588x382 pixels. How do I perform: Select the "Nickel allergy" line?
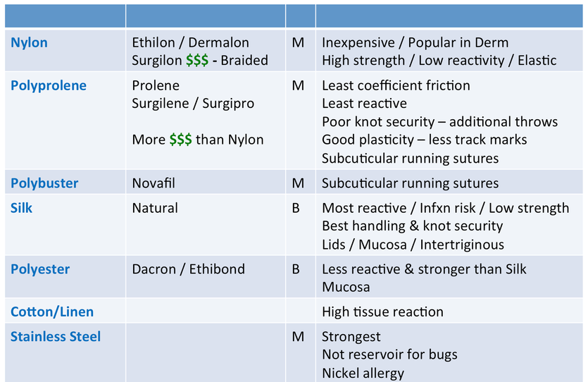point(363,373)
